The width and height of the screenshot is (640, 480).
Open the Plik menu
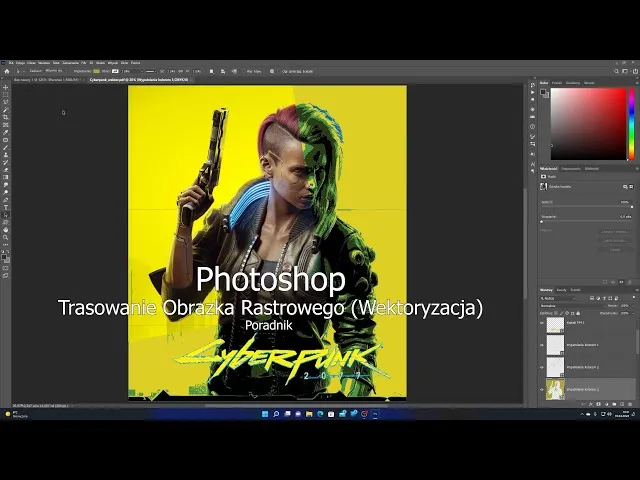coord(11,63)
